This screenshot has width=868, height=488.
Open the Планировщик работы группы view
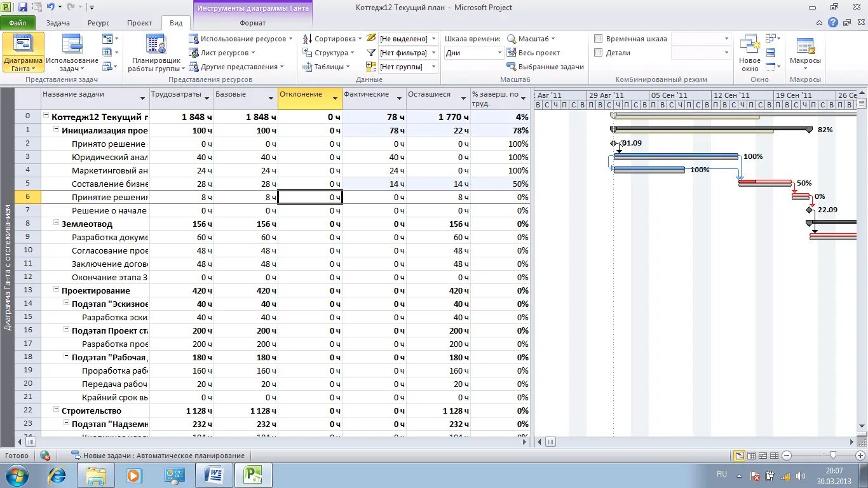(156, 53)
